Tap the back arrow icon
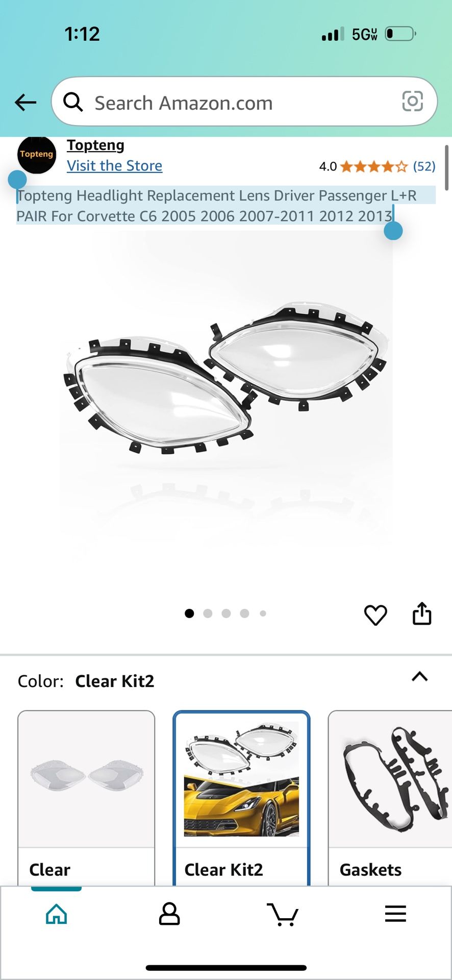 (x=26, y=103)
